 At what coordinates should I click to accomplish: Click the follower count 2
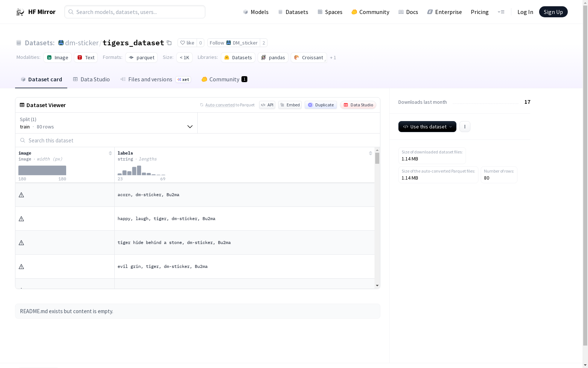tap(263, 43)
